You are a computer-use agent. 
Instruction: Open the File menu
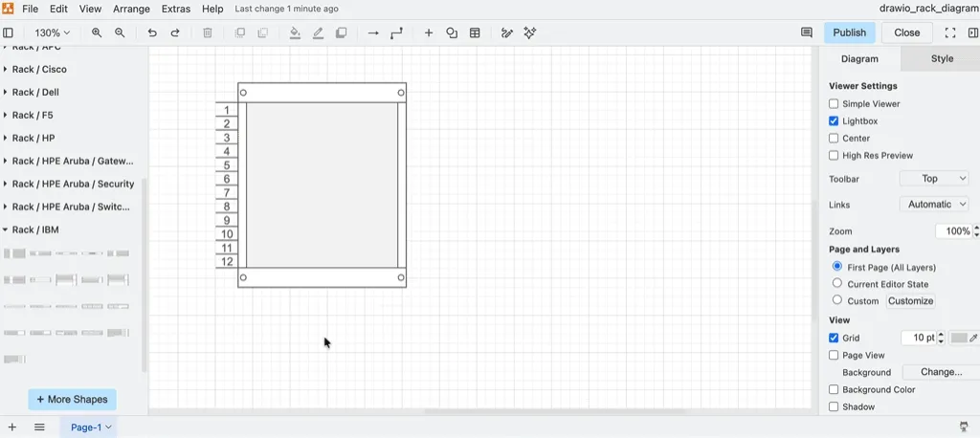pos(30,9)
